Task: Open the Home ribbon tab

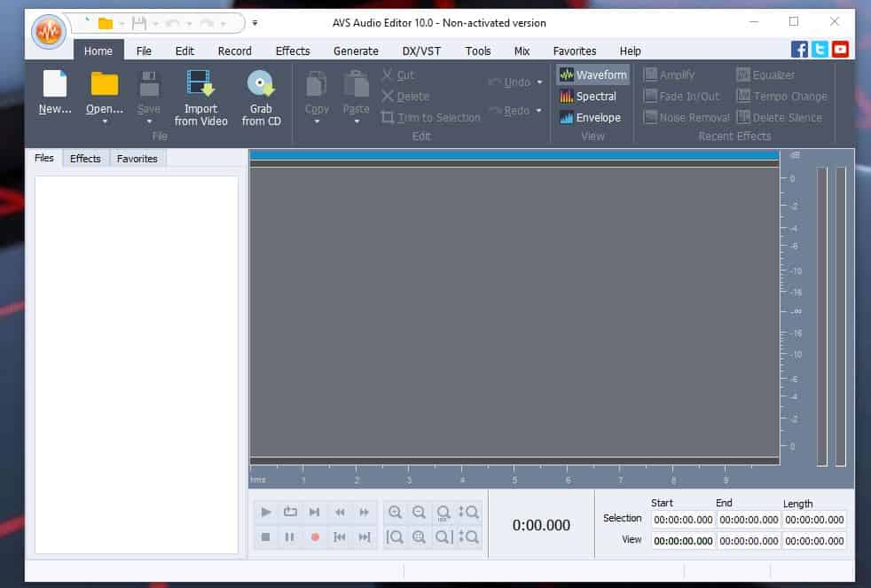Action: tap(98, 51)
